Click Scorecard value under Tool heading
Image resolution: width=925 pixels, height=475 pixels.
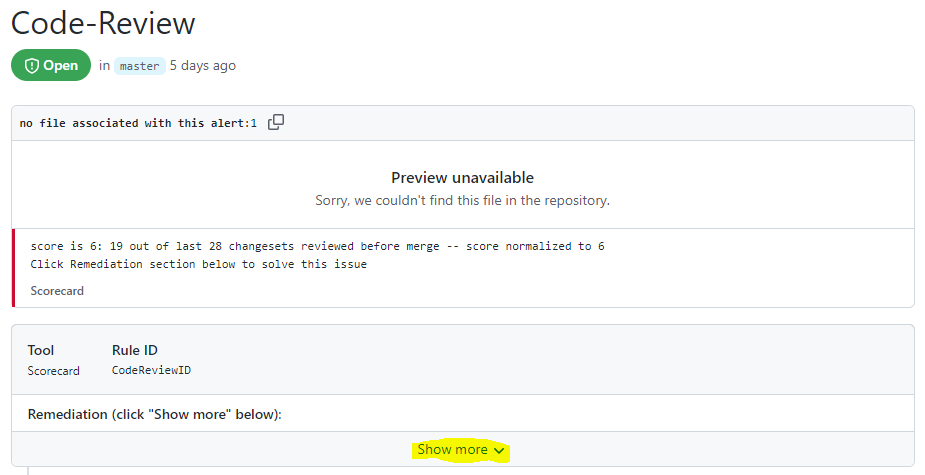53,371
